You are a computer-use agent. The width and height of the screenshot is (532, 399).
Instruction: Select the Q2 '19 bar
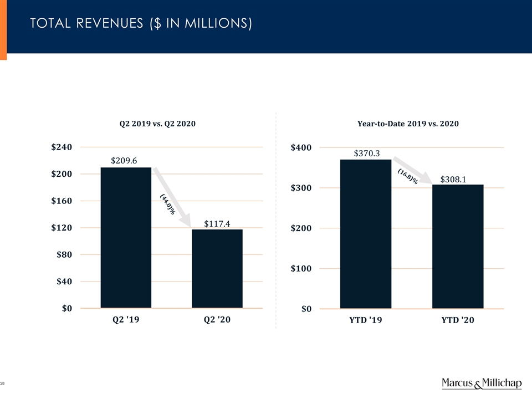pos(126,237)
